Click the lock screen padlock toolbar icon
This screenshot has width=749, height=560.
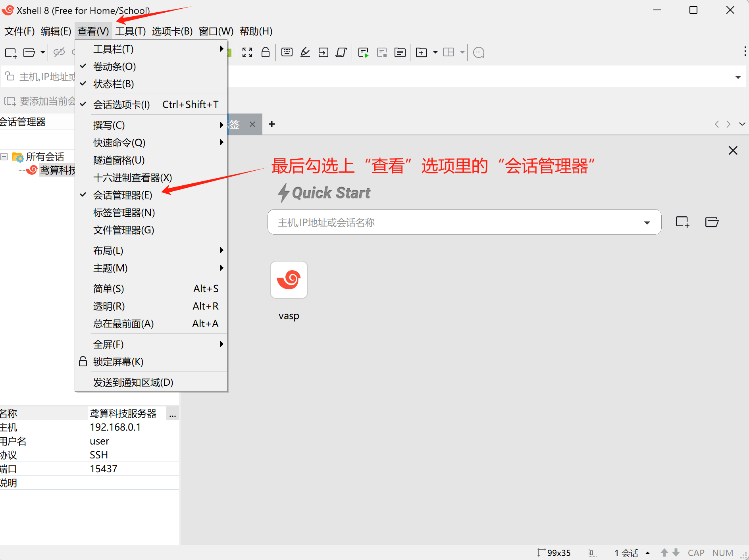pos(266,52)
